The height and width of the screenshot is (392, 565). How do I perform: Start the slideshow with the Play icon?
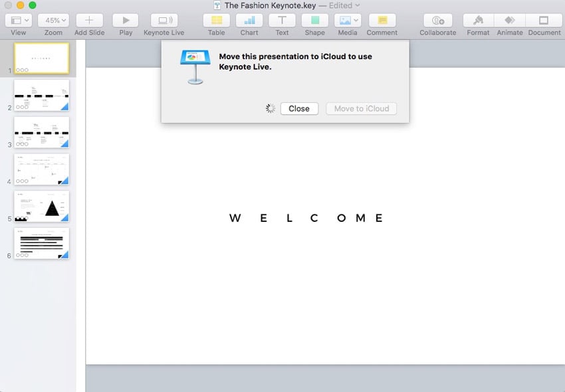click(x=126, y=21)
